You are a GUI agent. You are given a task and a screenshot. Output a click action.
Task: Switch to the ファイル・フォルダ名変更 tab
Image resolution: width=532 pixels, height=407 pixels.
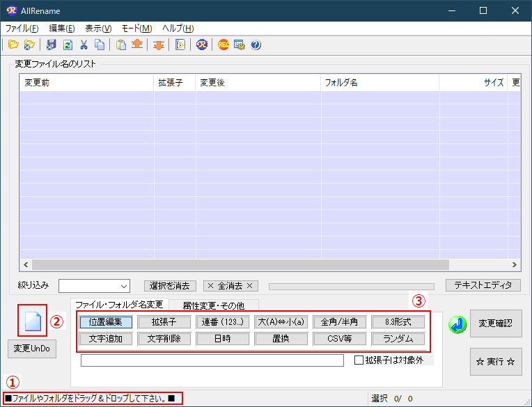pos(120,305)
